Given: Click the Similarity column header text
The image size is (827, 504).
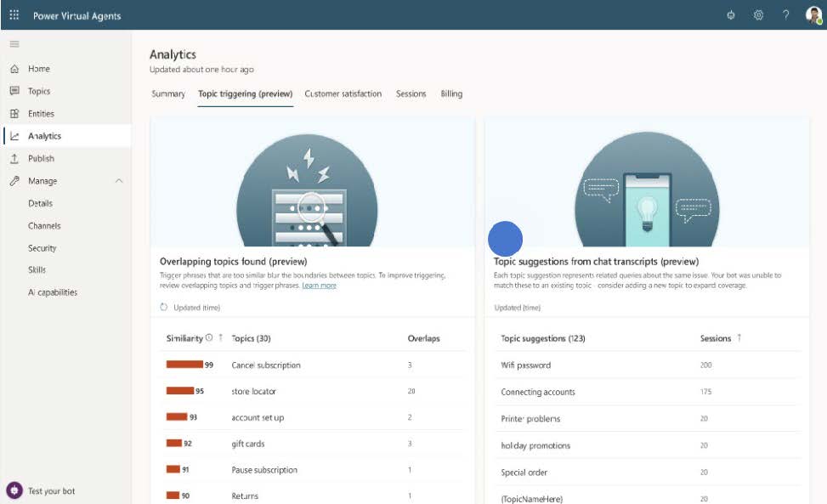Looking at the screenshot, I should (x=184, y=338).
